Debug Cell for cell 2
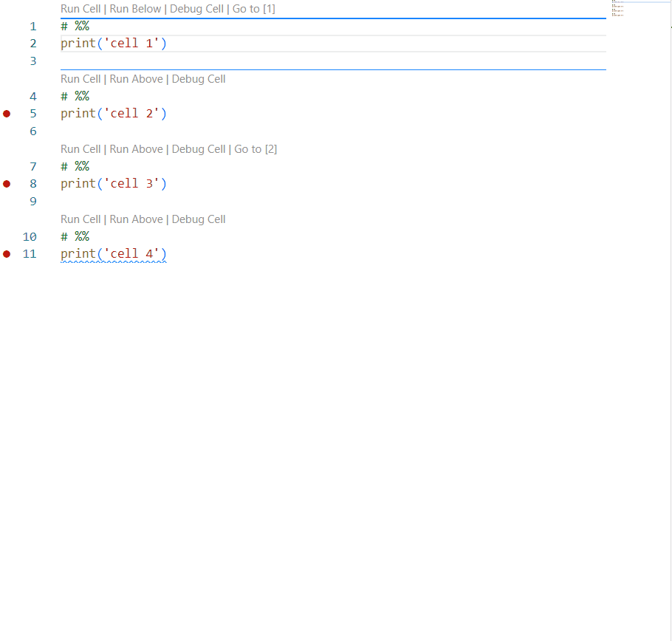Viewport: 672px width, 641px height. (x=198, y=78)
